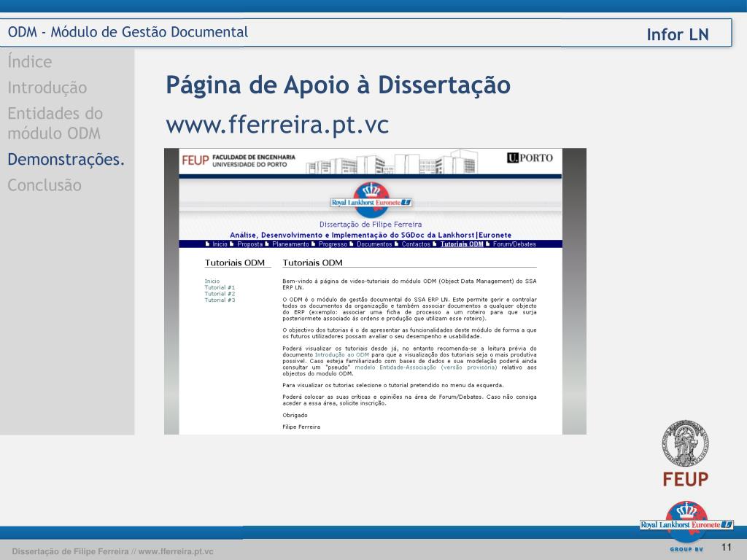Viewport: 747px width, 560px height.
Task: Click Royal Lankhorst Euronete logo in webpage
Action: tap(371, 199)
